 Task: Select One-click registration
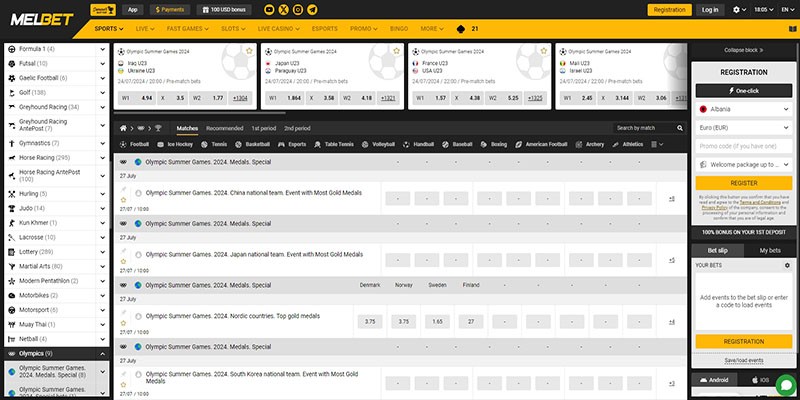click(x=744, y=91)
